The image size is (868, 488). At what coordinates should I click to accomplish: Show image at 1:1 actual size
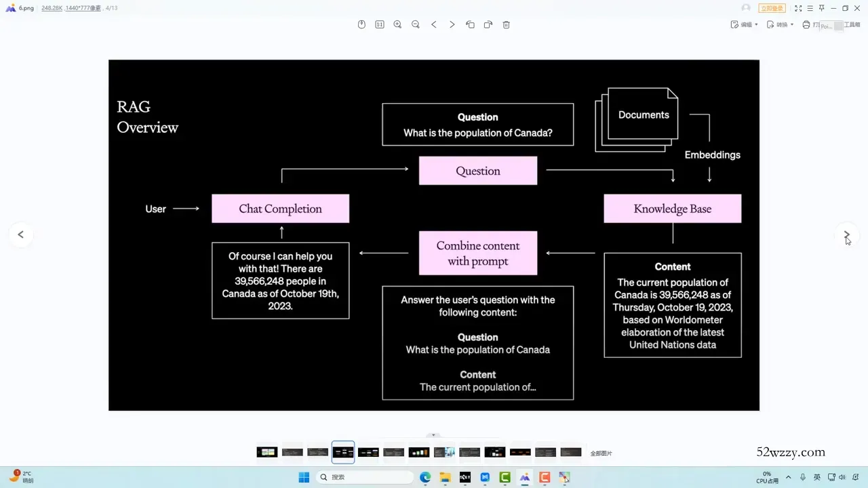pos(380,24)
